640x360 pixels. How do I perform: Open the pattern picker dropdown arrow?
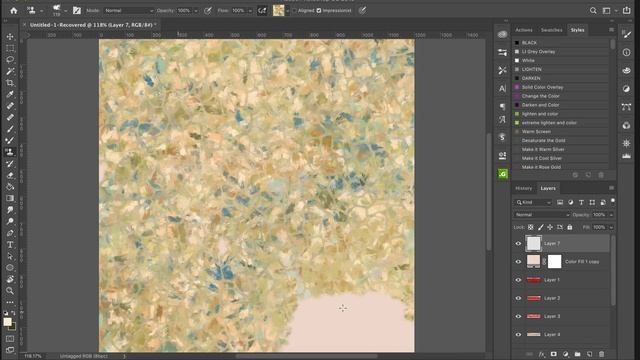[287, 11]
